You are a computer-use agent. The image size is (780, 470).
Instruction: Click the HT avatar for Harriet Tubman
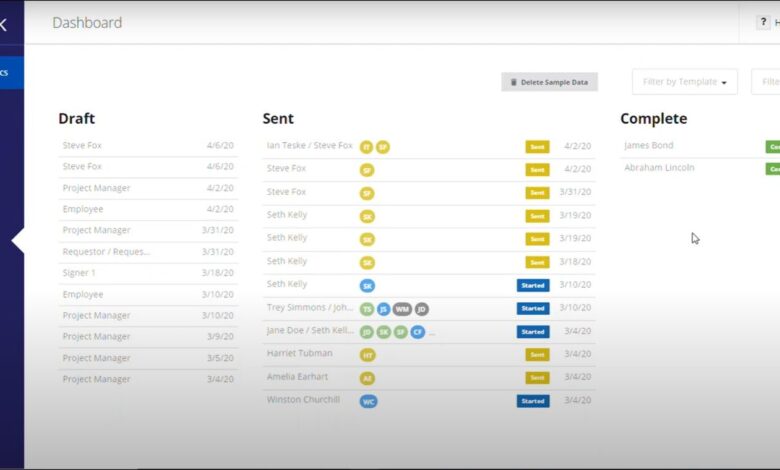tap(368, 355)
